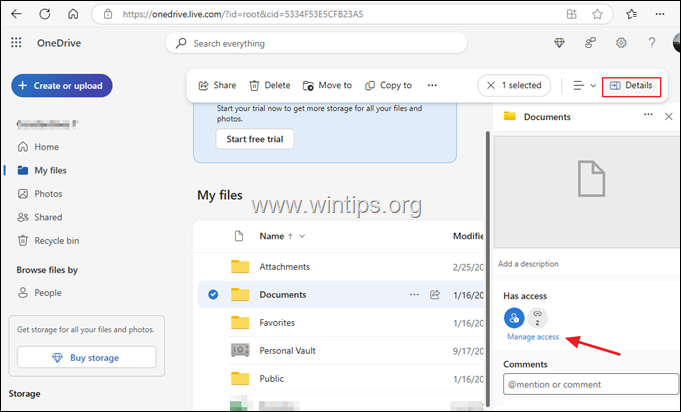Open the Personal Vault
681x412 pixels.
click(x=288, y=350)
